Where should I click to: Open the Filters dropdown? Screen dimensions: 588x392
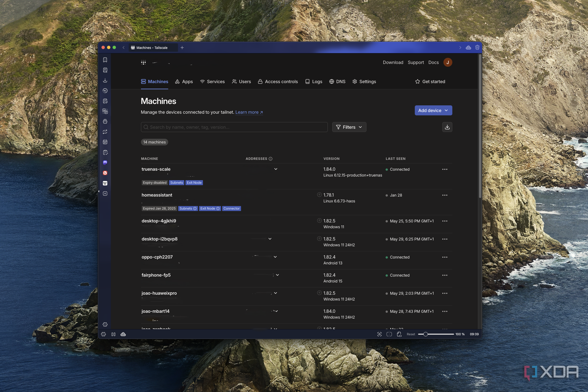349,127
